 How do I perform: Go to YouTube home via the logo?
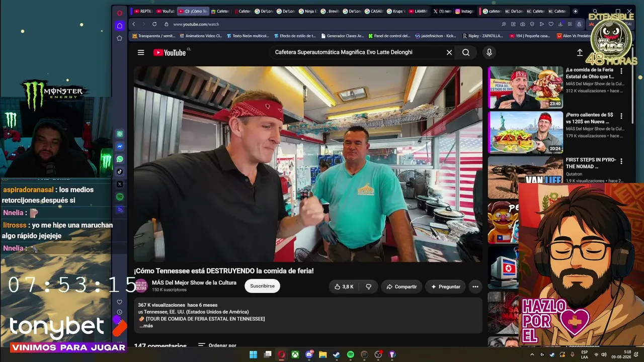click(x=170, y=52)
